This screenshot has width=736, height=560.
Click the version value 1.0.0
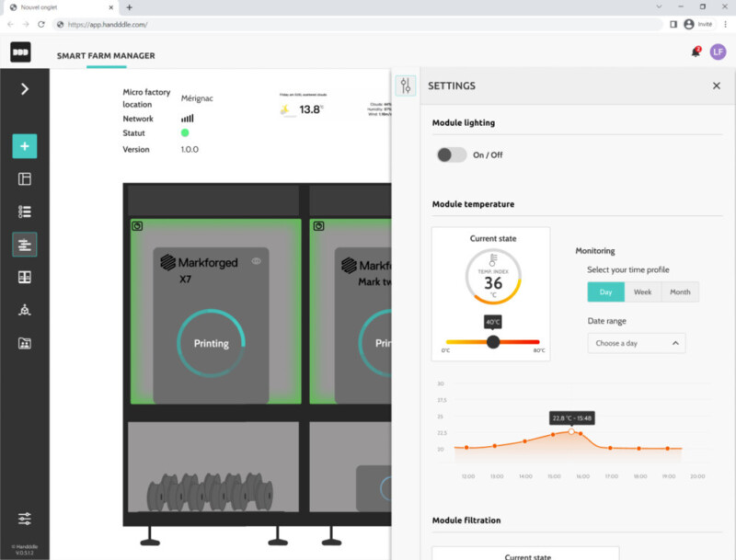[x=190, y=150]
